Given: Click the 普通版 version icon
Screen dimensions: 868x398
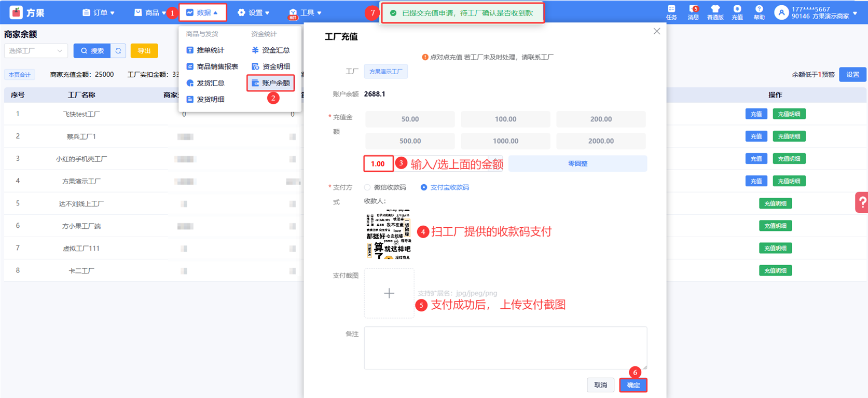Looking at the screenshot, I should coord(715,12).
